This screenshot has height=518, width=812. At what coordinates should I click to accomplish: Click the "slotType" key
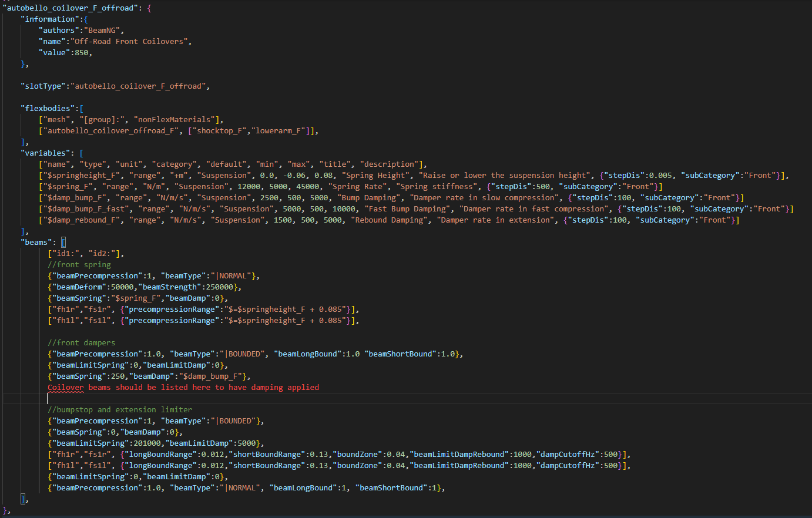pyautogui.click(x=43, y=86)
